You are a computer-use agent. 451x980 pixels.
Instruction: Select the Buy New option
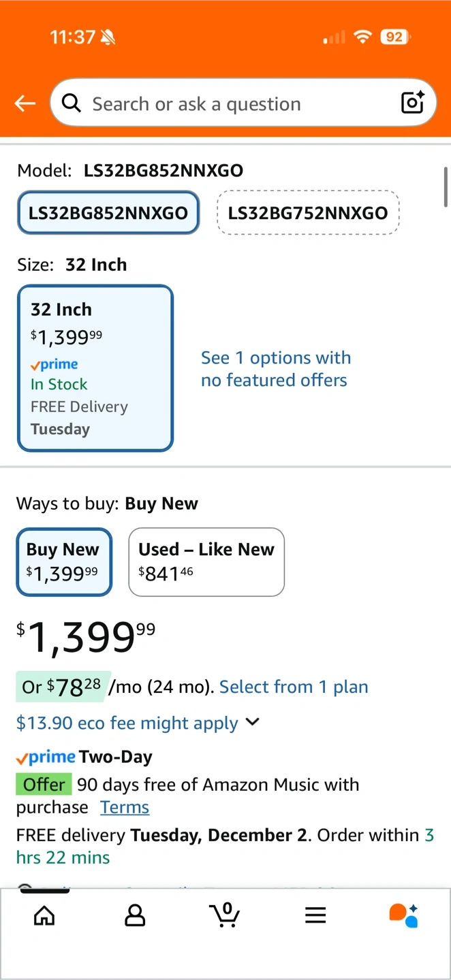(x=63, y=562)
